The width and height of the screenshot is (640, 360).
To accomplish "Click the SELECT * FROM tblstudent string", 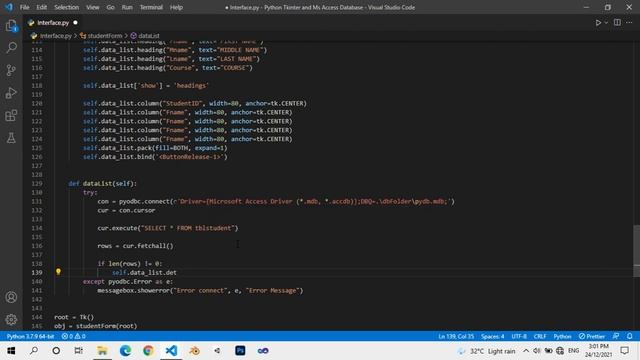I will [188, 228].
